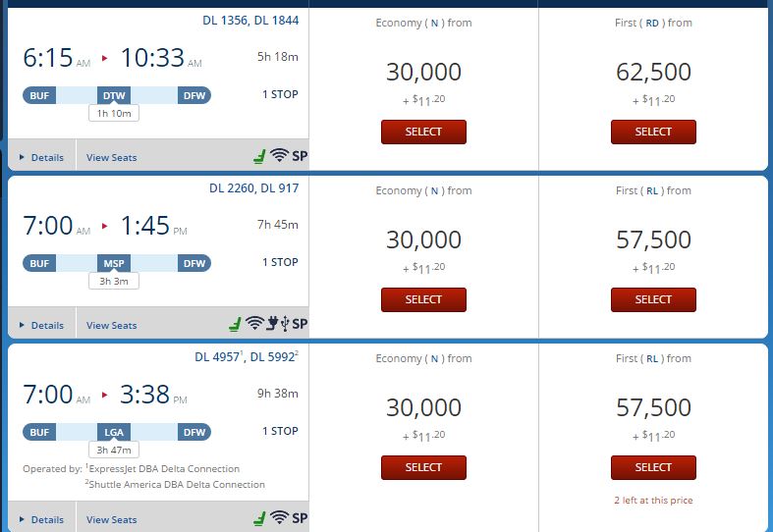View Seats for flight DL 1356, DL 1844

[x=111, y=158]
